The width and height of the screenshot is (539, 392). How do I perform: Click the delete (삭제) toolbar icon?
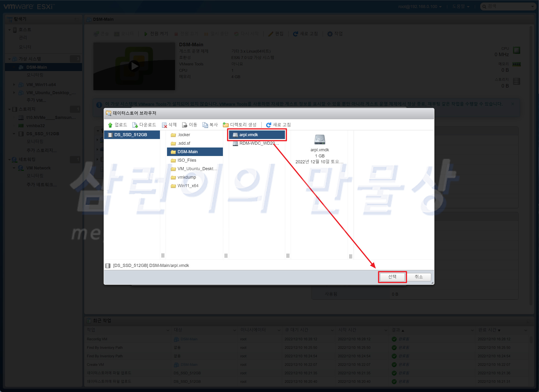164,125
